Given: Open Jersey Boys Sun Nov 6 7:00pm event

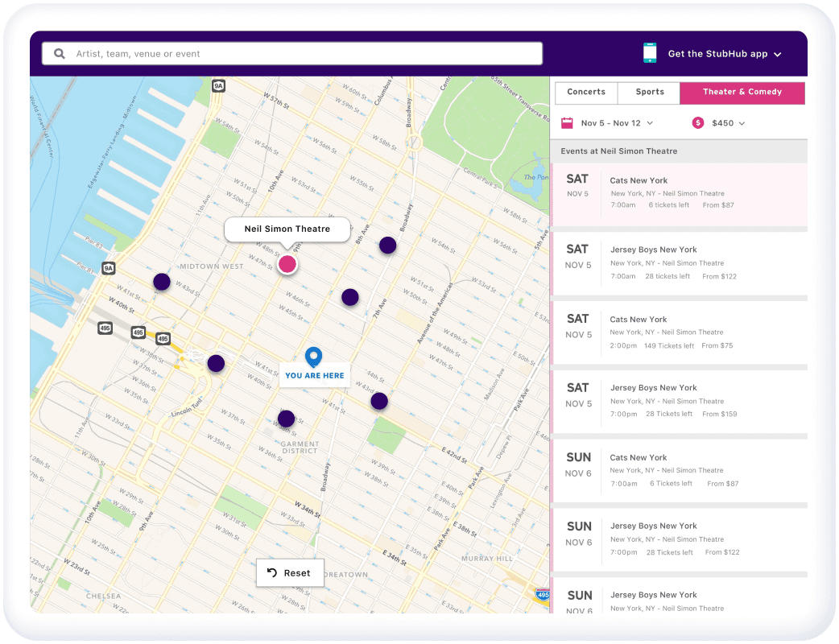Looking at the screenshot, I should 679,539.
